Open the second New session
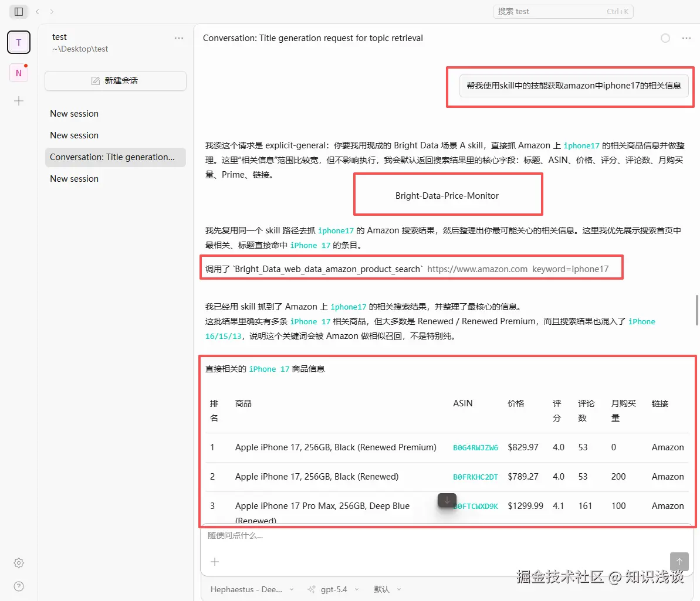This screenshot has width=700, height=601. point(116,135)
